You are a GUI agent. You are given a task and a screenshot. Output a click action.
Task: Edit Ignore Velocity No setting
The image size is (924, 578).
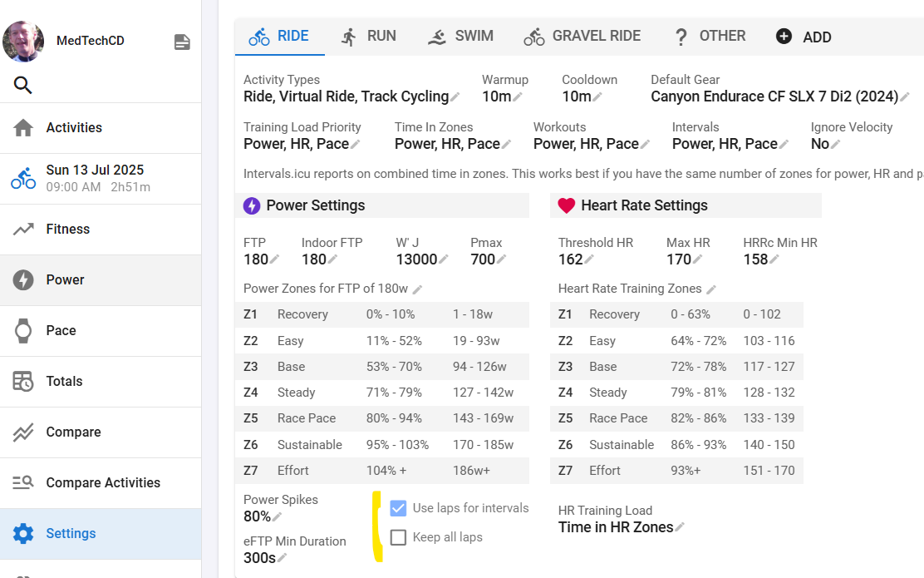pyautogui.click(x=836, y=145)
